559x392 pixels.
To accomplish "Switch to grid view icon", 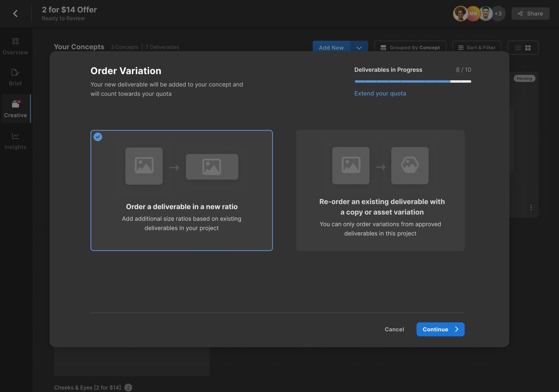I will [528, 48].
